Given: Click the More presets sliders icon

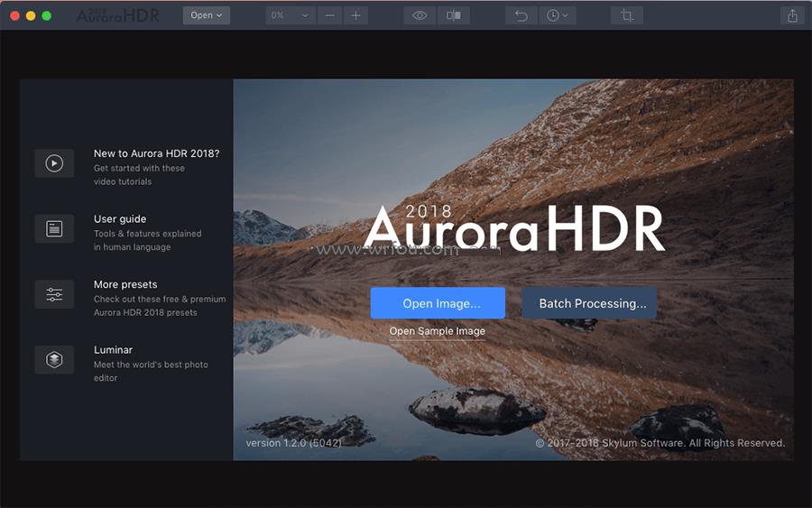Looking at the screenshot, I should tap(54, 294).
